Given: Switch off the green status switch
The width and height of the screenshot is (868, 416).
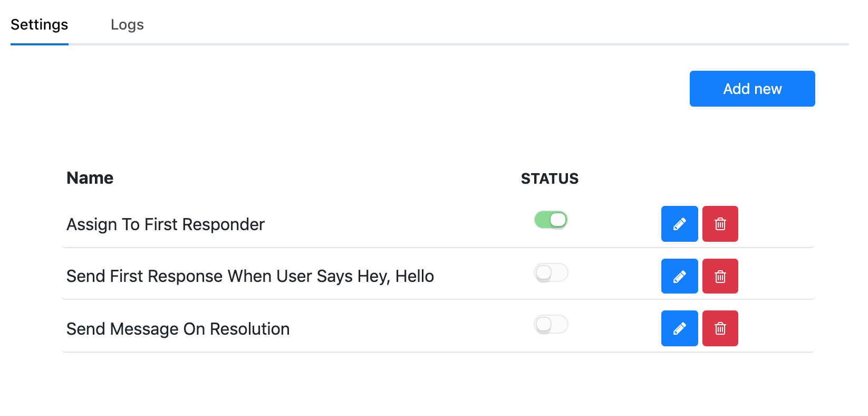Looking at the screenshot, I should (551, 220).
